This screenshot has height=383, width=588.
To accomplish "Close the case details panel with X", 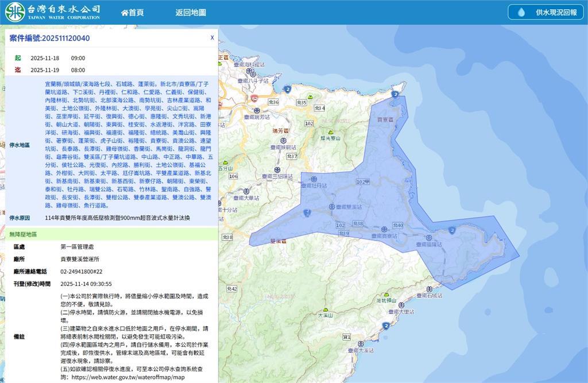I will click(212, 37).
